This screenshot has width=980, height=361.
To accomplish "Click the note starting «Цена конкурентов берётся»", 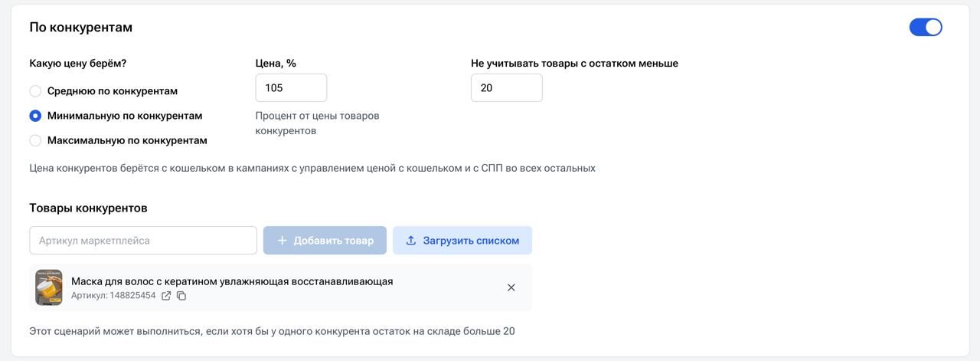I will (x=312, y=168).
